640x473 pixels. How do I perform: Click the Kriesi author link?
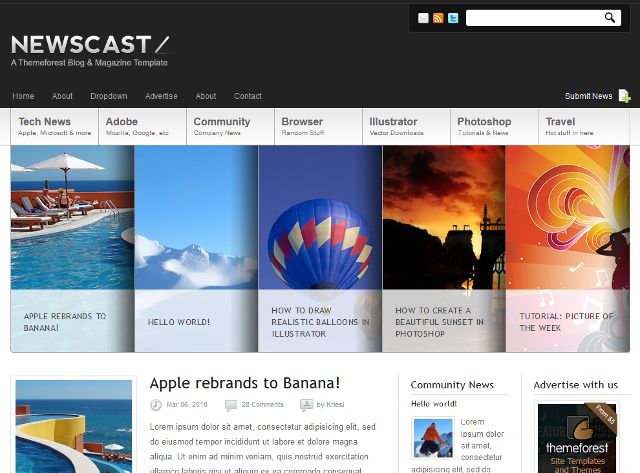pyautogui.click(x=335, y=404)
